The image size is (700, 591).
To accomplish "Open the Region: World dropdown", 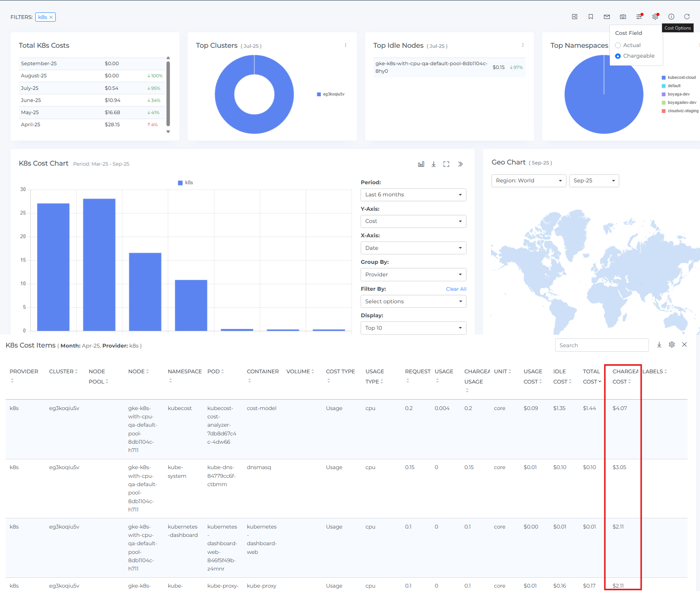I will click(529, 181).
